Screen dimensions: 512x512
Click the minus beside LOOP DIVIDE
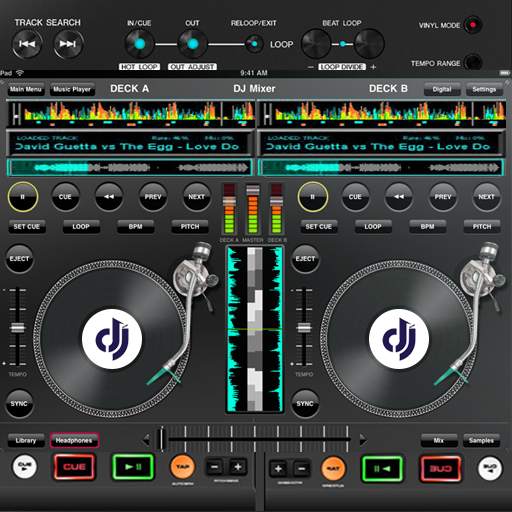coord(310,67)
